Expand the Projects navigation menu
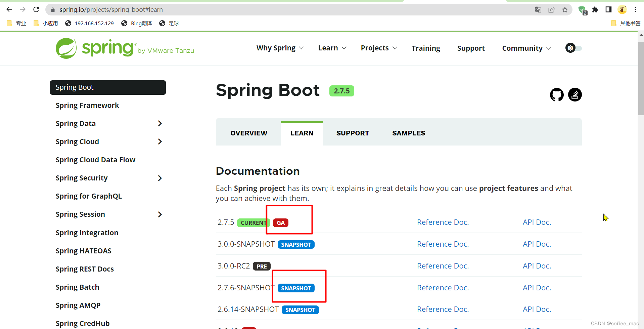Viewport: 644px width, 329px height. [x=379, y=48]
